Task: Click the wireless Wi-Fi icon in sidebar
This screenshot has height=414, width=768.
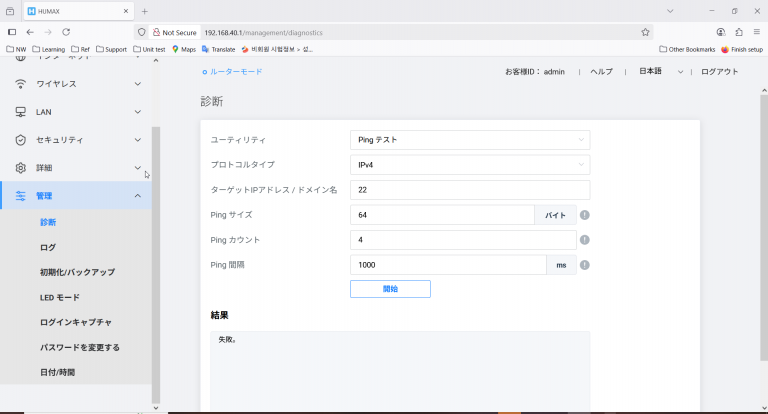Action: pos(20,84)
